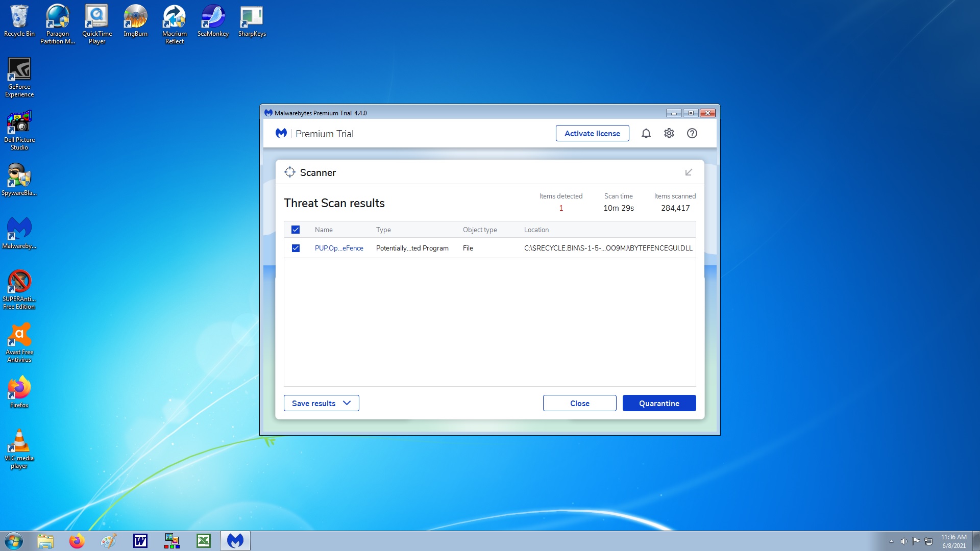Open the Malwarebytes notifications bell
Screen dimensions: 980x551
tap(646, 133)
